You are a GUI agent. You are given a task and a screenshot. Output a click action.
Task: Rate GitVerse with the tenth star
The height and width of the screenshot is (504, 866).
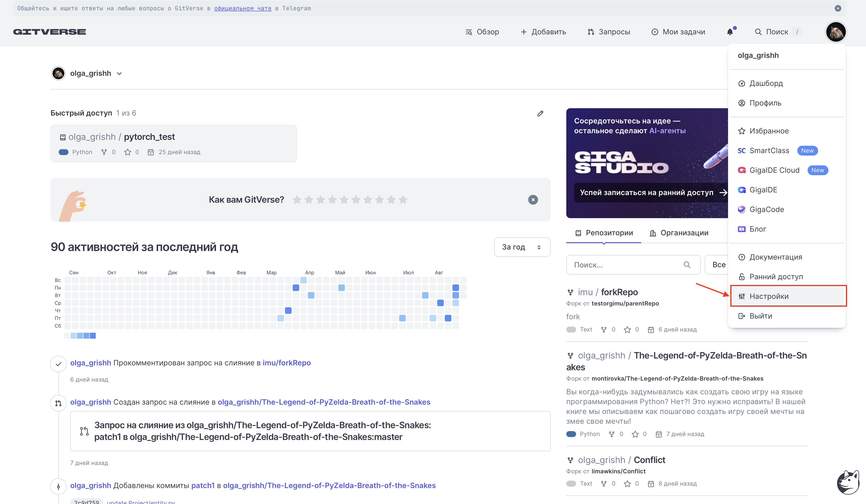(403, 199)
